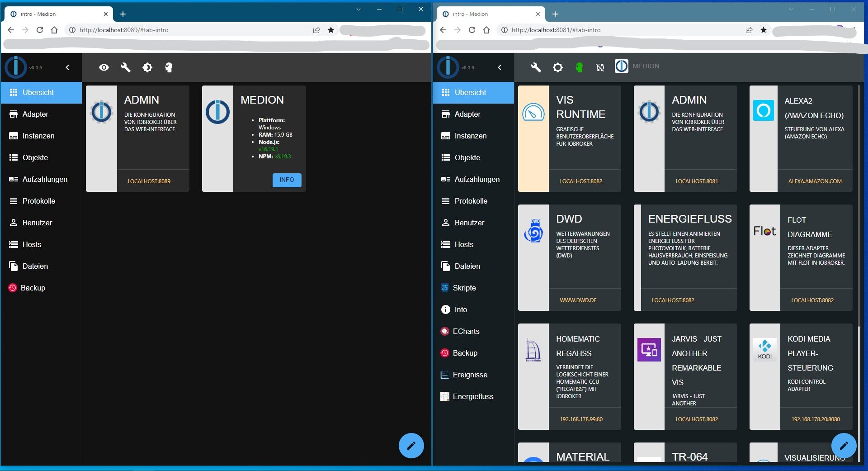Open Instanzen in left window sidebar

point(41,136)
